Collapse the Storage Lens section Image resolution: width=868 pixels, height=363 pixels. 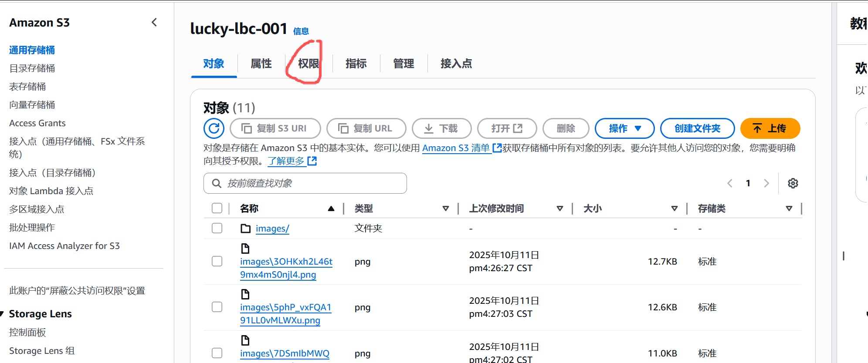coord(2,314)
